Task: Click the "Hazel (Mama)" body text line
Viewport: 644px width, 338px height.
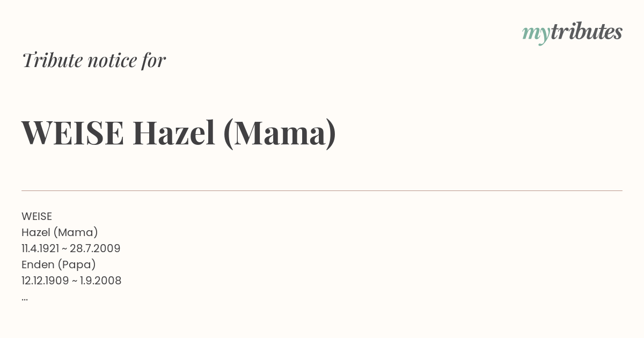Action: click(60, 232)
